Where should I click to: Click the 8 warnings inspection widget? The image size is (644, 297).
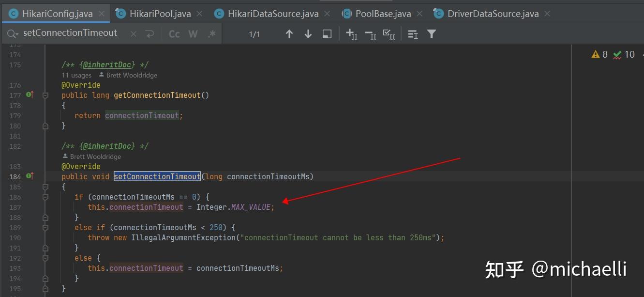[x=600, y=54]
